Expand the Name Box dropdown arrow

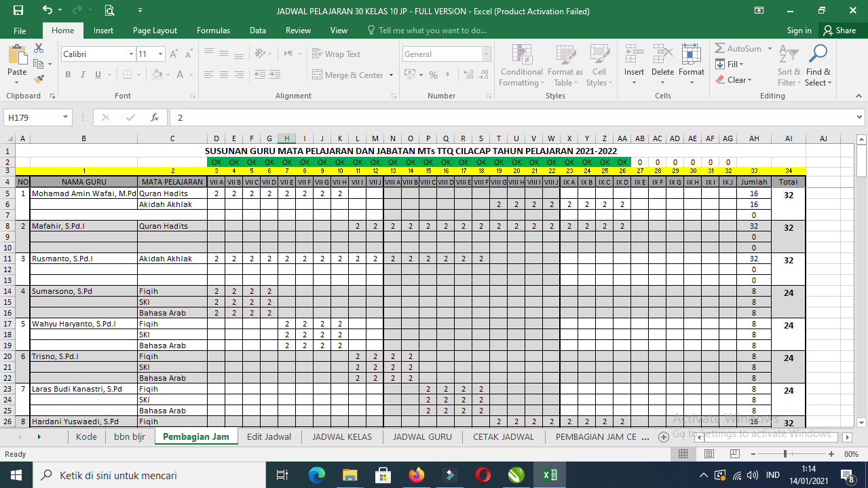click(66, 117)
